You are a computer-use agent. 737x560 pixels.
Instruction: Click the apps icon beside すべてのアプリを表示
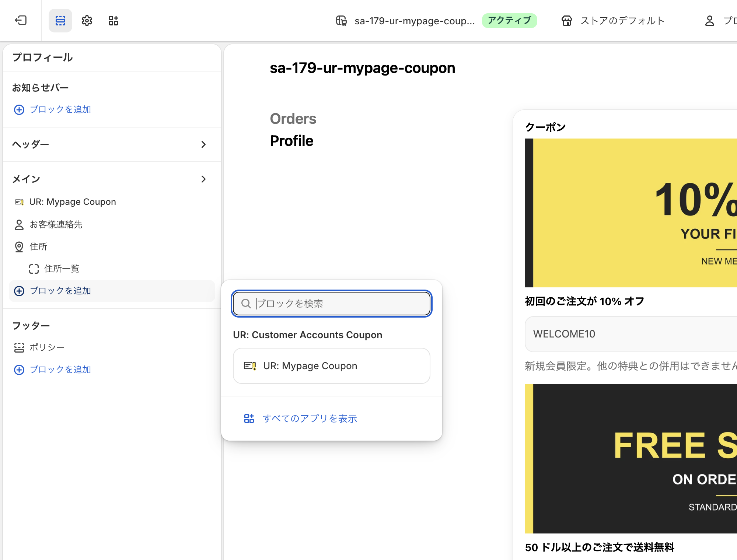(249, 419)
